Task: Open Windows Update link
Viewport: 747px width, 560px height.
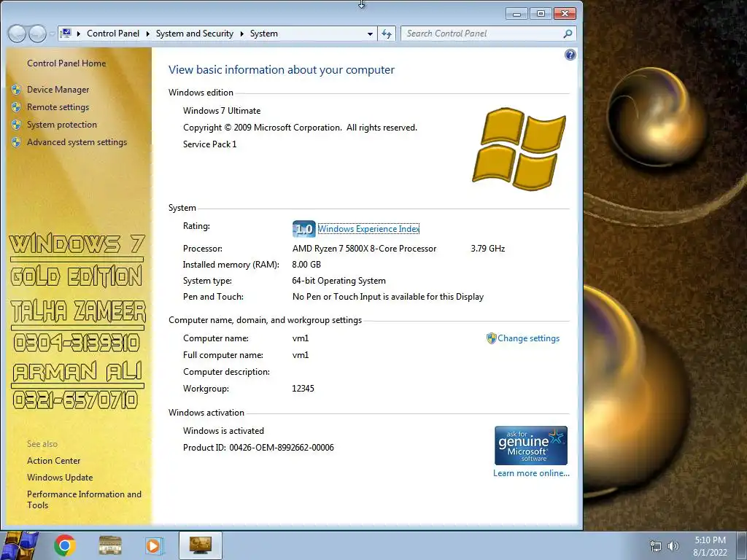Action: [60, 478]
